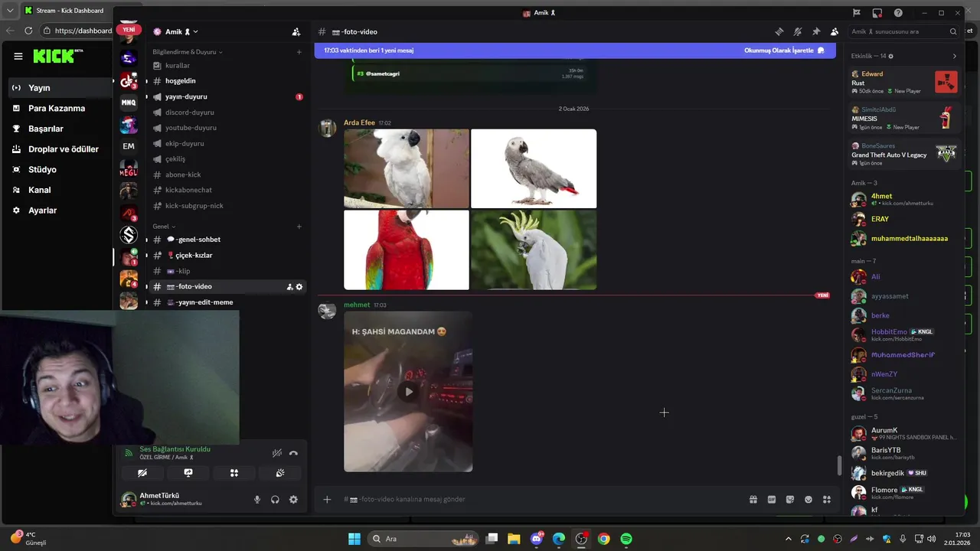Image resolution: width=980 pixels, height=551 pixels.
Task: Open the emoji picker
Action: pos(808,500)
